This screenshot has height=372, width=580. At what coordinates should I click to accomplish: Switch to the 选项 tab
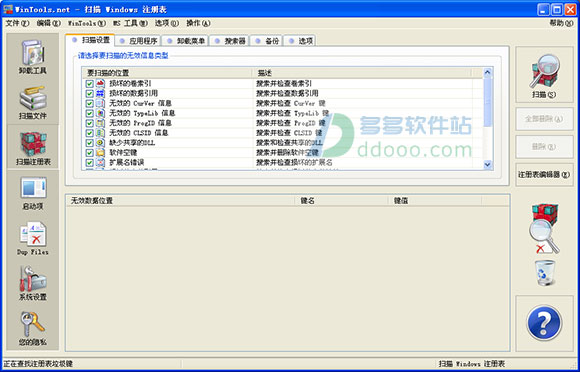point(300,41)
